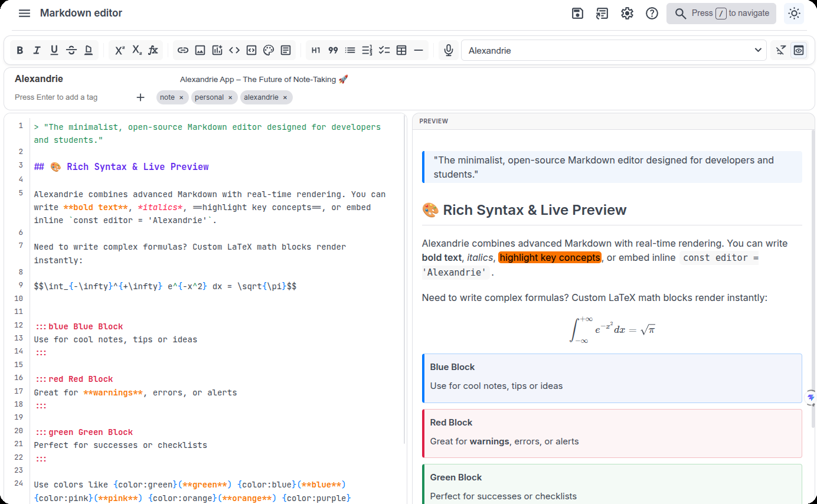The width and height of the screenshot is (817, 504).
Task: Open the hamburger navigation menu
Action: [x=24, y=13]
